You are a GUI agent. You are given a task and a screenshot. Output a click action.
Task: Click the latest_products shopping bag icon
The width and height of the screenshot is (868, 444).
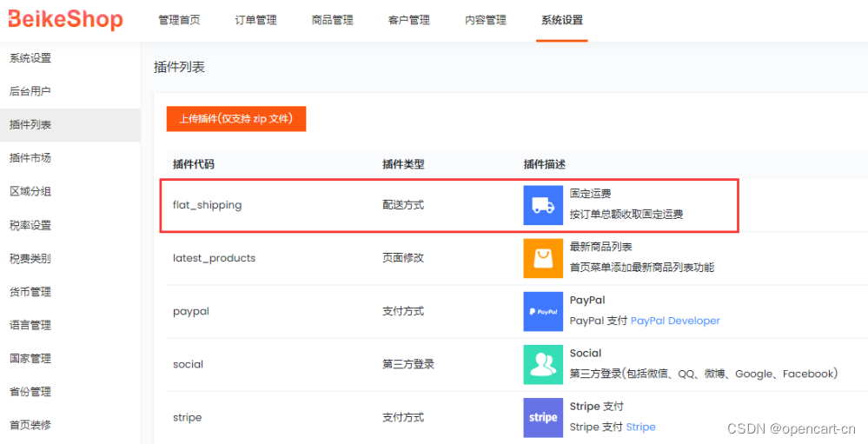tap(543, 258)
